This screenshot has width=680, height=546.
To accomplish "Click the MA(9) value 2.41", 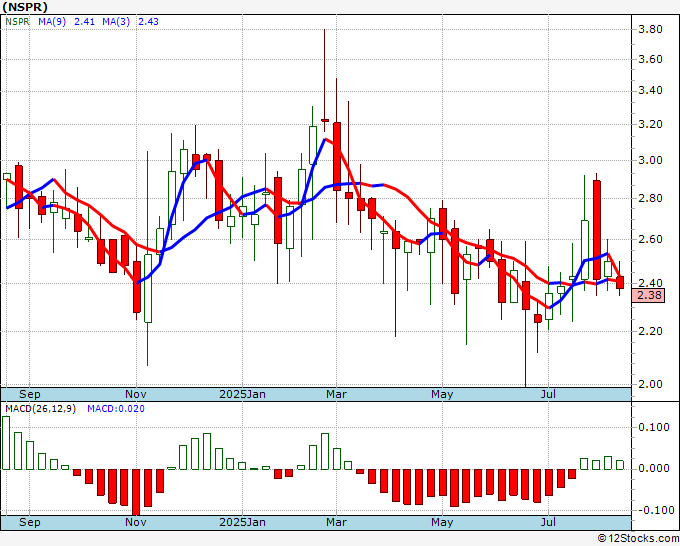I will (84, 22).
